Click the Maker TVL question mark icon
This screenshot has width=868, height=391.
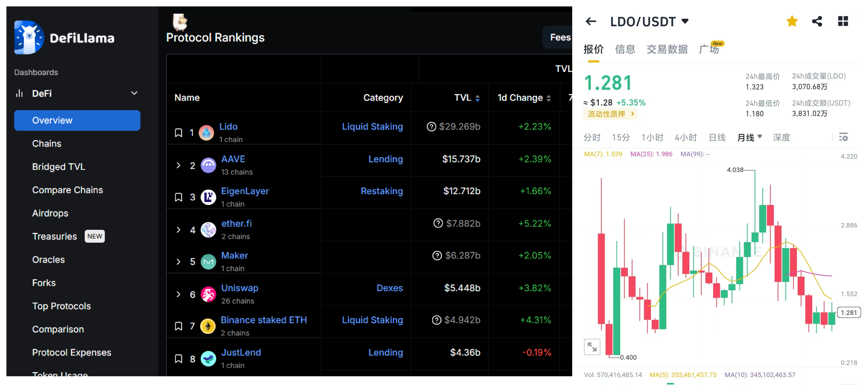click(437, 255)
